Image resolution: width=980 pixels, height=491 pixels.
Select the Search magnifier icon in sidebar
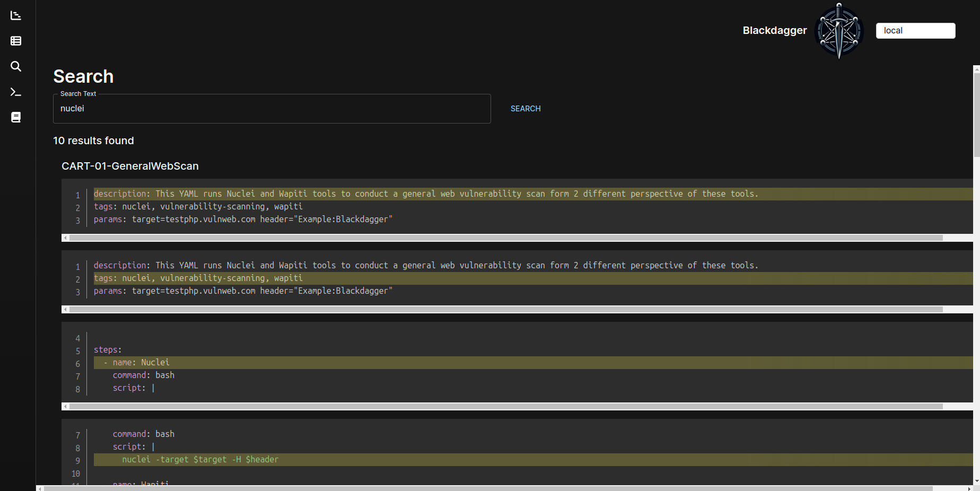(16, 66)
